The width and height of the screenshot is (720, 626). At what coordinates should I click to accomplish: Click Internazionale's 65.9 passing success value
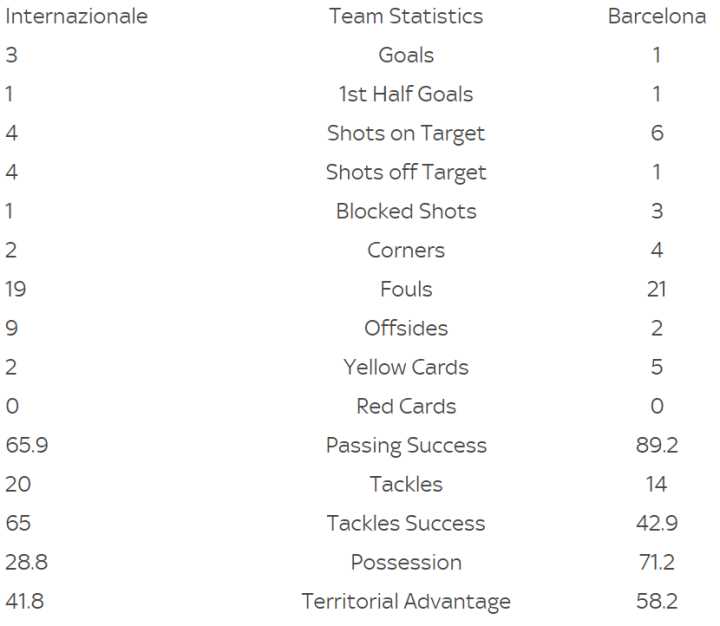coord(27,446)
